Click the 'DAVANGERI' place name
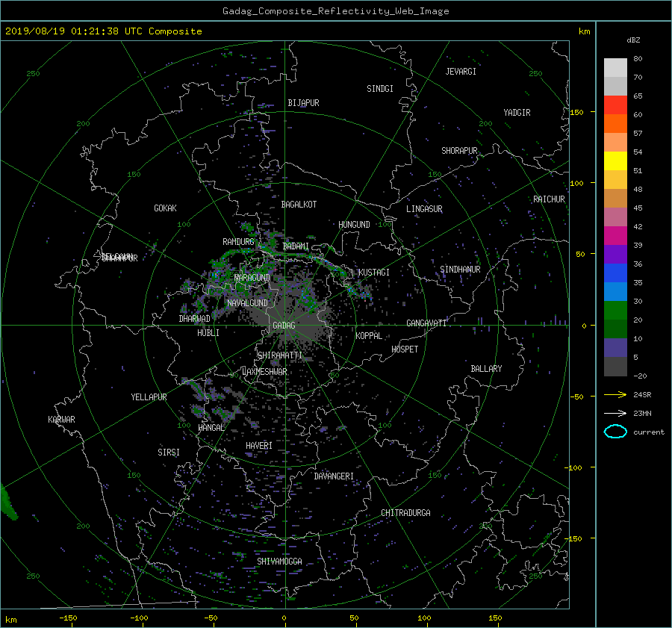The height and width of the screenshot is (628, 672). click(x=334, y=476)
